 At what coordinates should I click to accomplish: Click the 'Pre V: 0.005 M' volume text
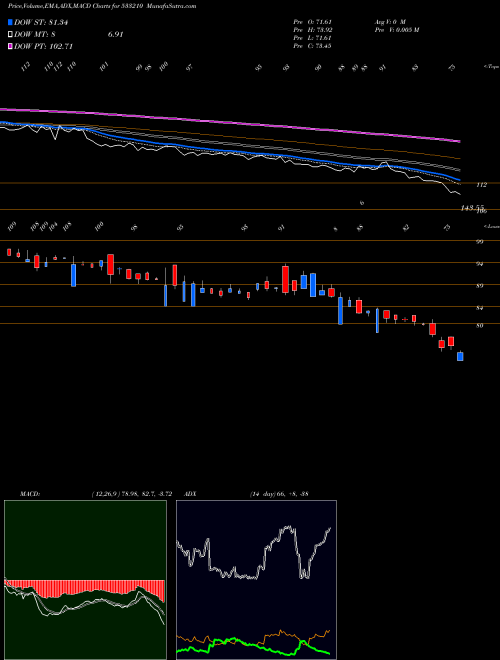pos(397,29)
